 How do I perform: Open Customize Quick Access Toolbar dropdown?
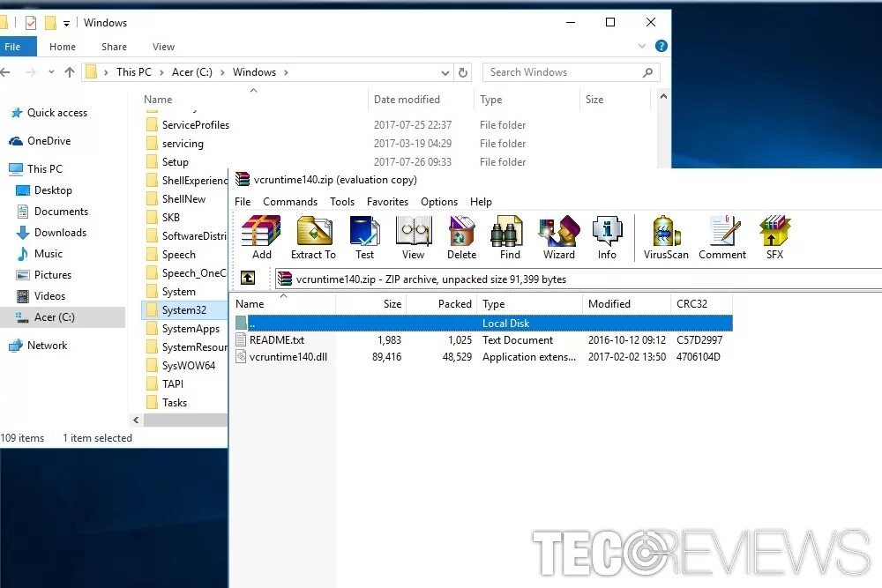click(66, 23)
